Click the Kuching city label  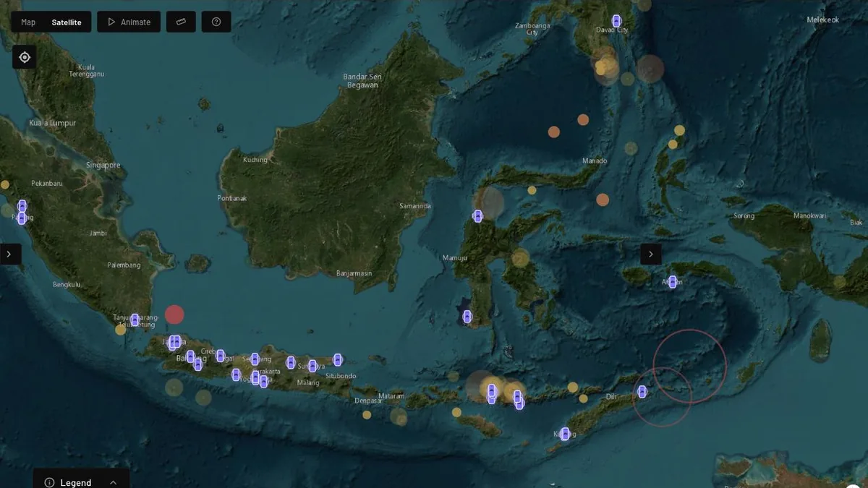255,160
